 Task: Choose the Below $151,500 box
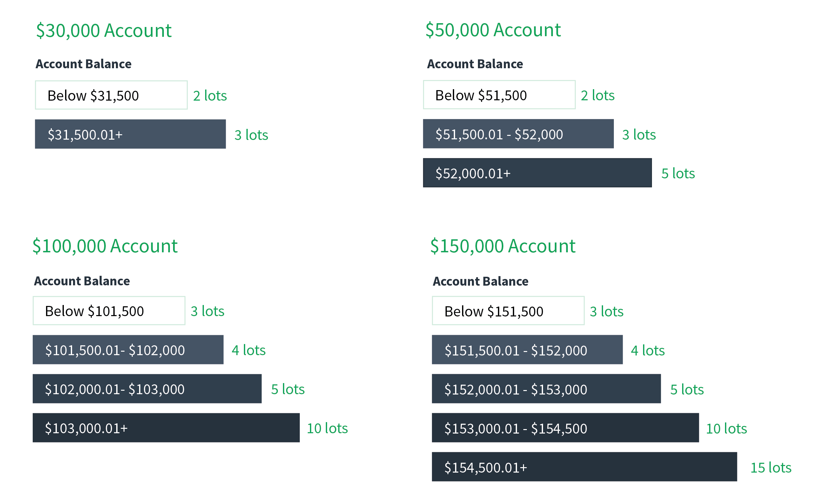click(508, 311)
